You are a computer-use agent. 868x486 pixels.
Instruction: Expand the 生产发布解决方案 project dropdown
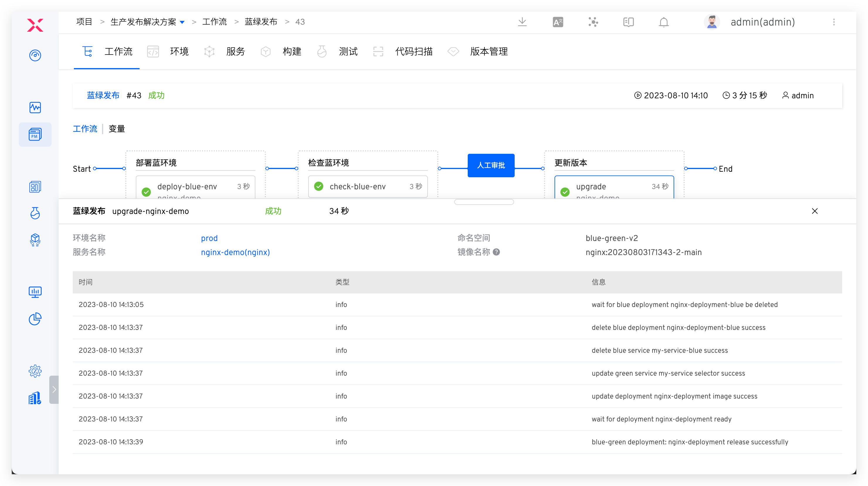click(182, 22)
